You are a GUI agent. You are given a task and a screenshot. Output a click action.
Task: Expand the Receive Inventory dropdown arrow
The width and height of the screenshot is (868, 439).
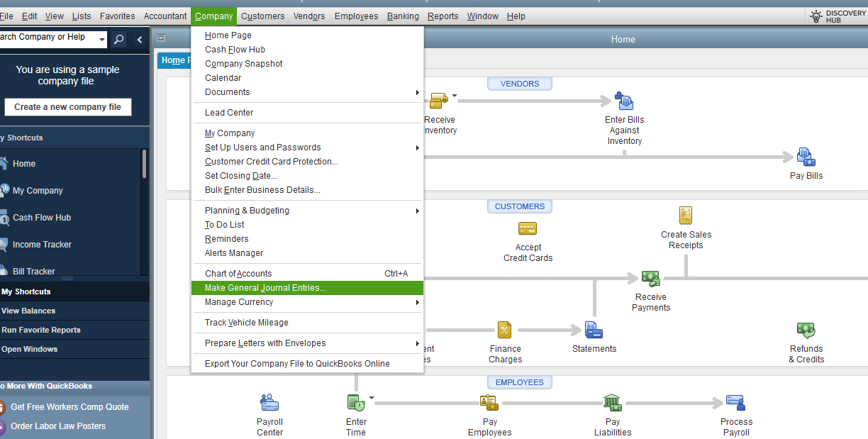tap(455, 95)
